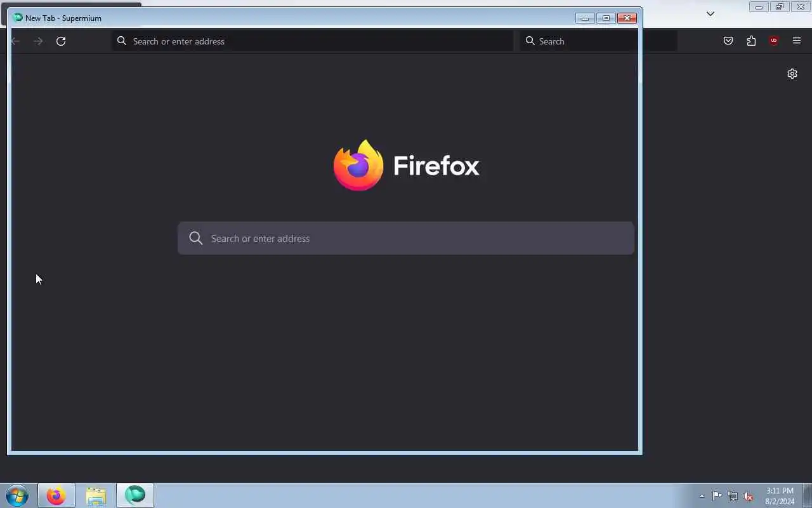Reload the page with the refresh icon
The image size is (812, 508).
point(61,41)
